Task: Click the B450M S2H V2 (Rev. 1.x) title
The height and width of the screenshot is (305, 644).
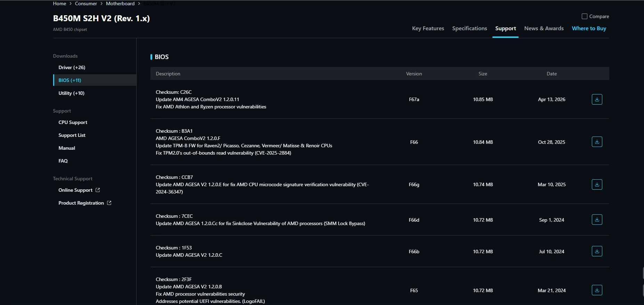Action: [x=101, y=18]
